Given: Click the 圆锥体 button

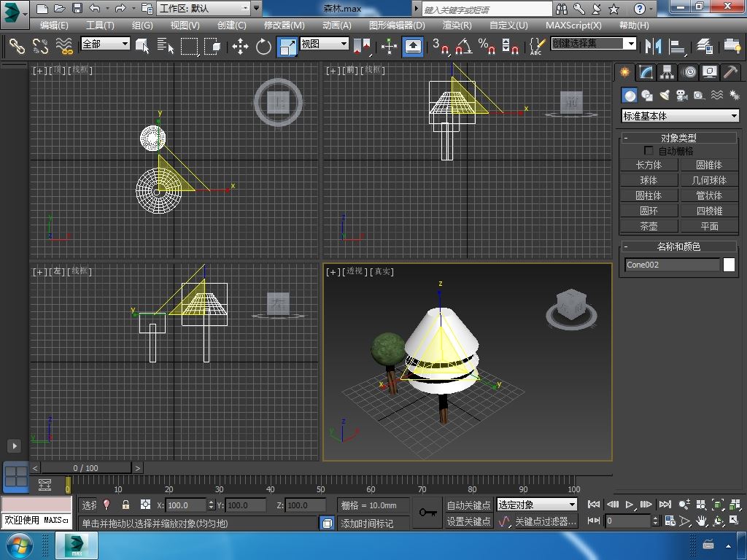Looking at the screenshot, I should [x=709, y=165].
